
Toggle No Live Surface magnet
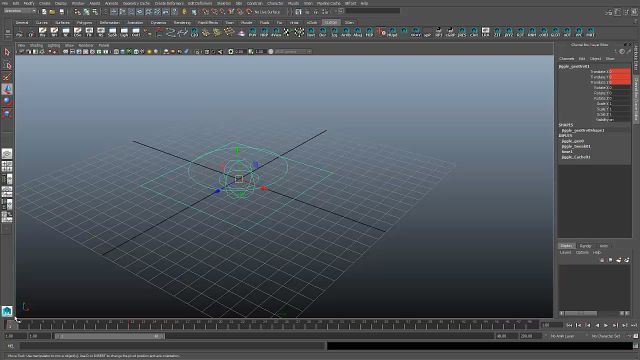coord(249,12)
